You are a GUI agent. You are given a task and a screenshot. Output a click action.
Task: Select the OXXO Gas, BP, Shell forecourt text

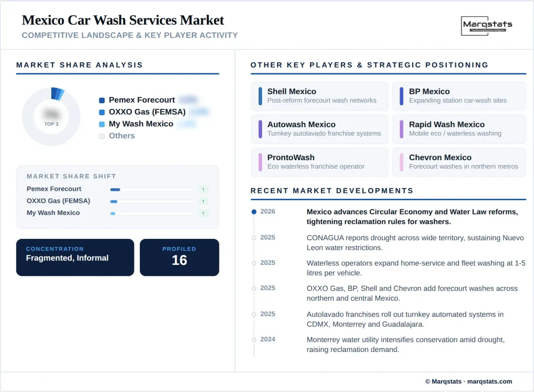point(412,293)
